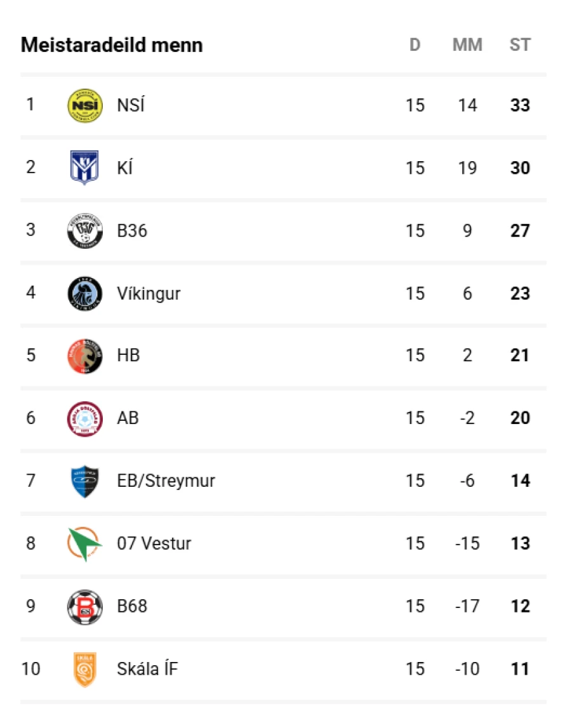Image resolution: width=565 pixels, height=728 pixels.
Task: Click the KÍ blue shield logo
Action: [x=84, y=168]
